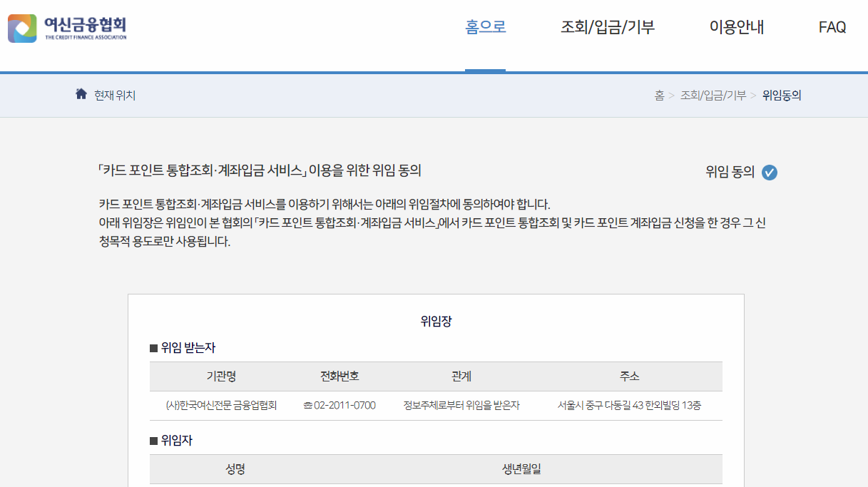
Task: Open the FAQ page
Action: [x=831, y=27]
